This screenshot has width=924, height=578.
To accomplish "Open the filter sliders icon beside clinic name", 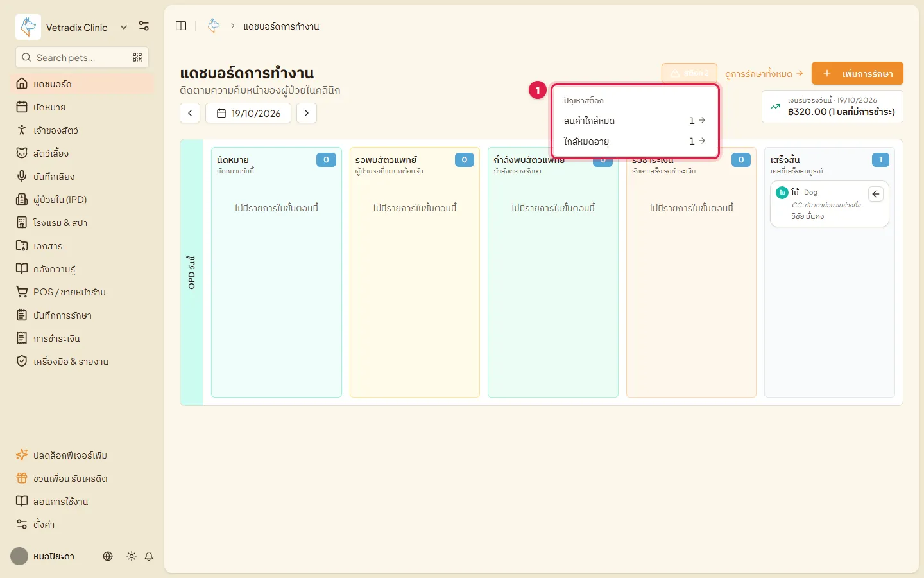I will [144, 26].
